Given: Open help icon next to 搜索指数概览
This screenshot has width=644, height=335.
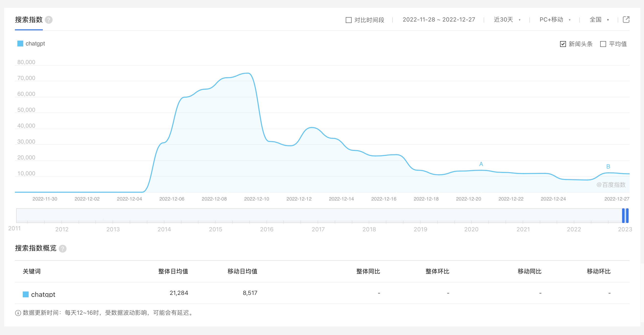Looking at the screenshot, I should [x=63, y=249].
